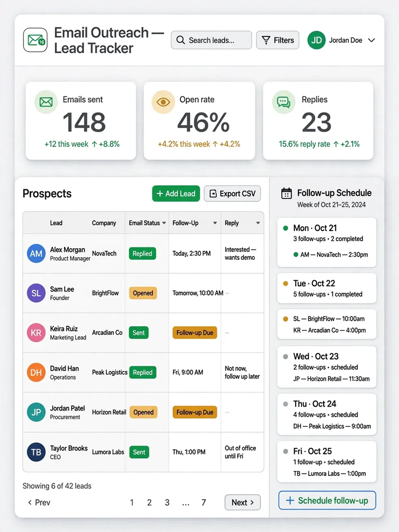Click the BrightFlow company cell
This screenshot has height=532, width=399.
(105, 293)
